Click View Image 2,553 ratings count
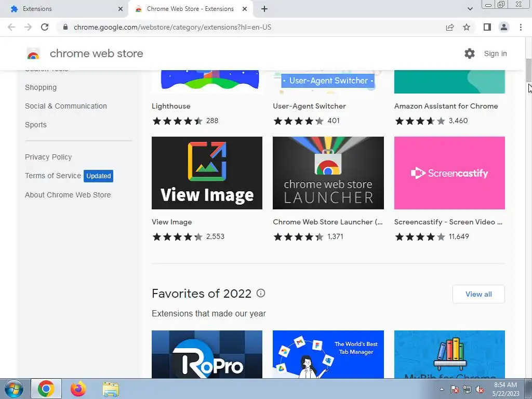The width and height of the screenshot is (532, 399). 215,236
